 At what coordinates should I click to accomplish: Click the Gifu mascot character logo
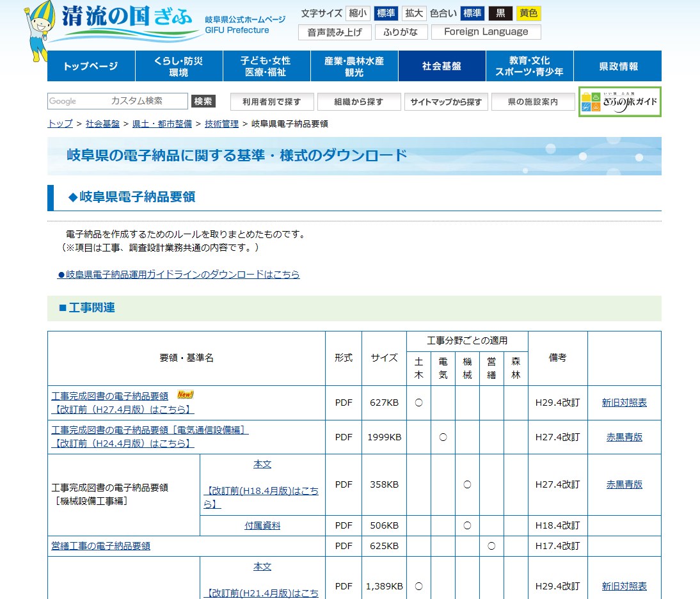click(x=40, y=32)
